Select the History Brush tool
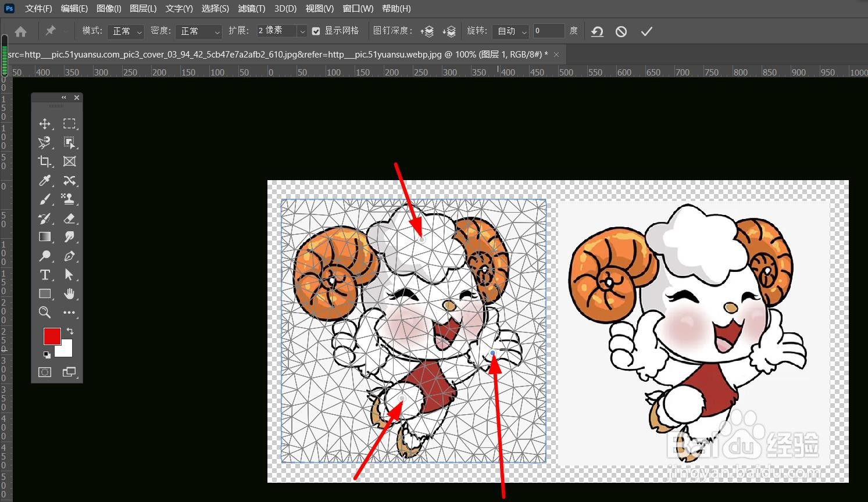 coord(45,218)
